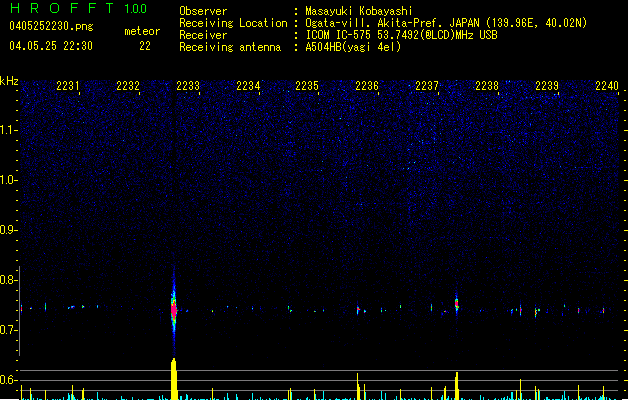
Task: Select the Ogata-vill. Akita-Pref. JAPAN location text
Action: 446,23
